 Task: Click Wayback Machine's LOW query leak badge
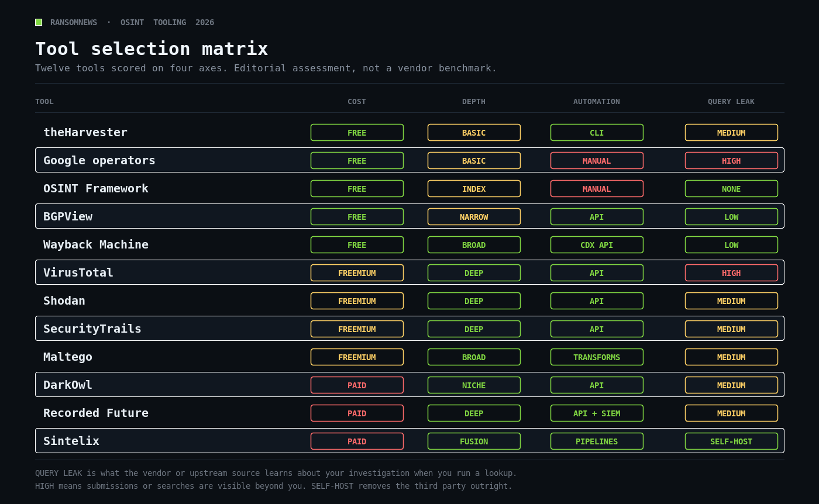731,245
